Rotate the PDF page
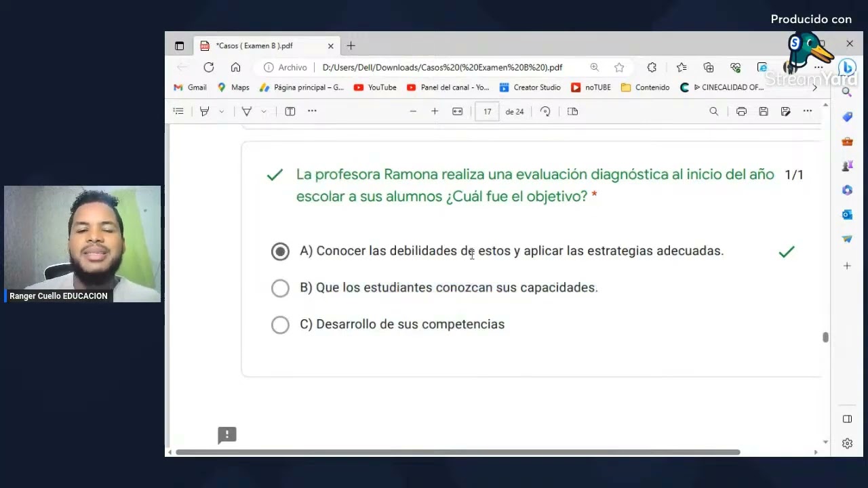The width and height of the screenshot is (868, 488). point(545,111)
